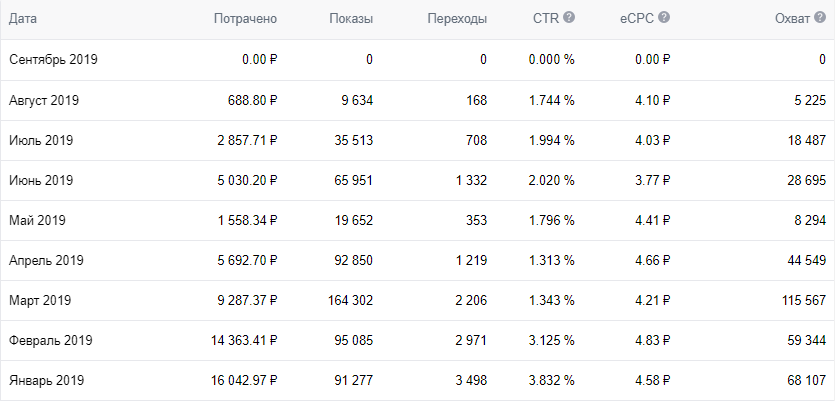Select the Потрачено column header
The width and height of the screenshot is (835, 401).
pos(245,19)
